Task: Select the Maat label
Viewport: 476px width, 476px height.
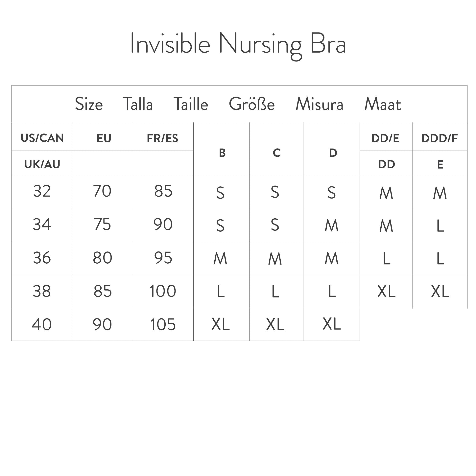Action: (383, 104)
